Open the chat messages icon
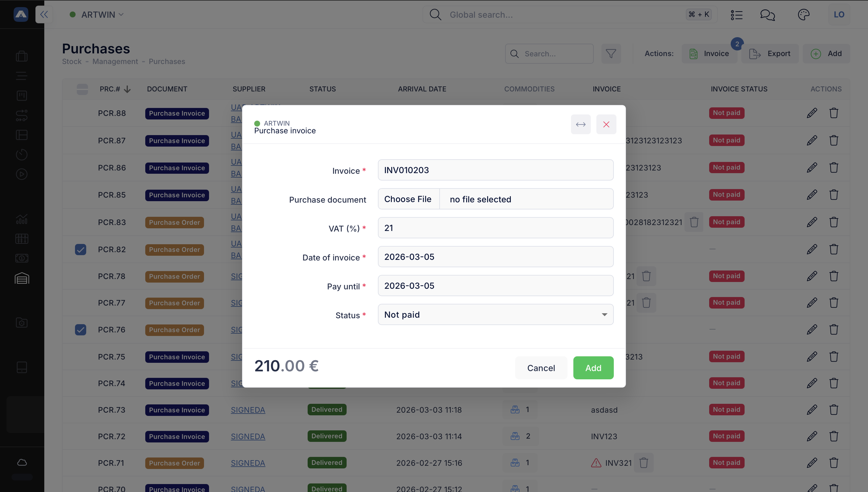The height and width of the screenshot is (492, 868). click(767, 14)
